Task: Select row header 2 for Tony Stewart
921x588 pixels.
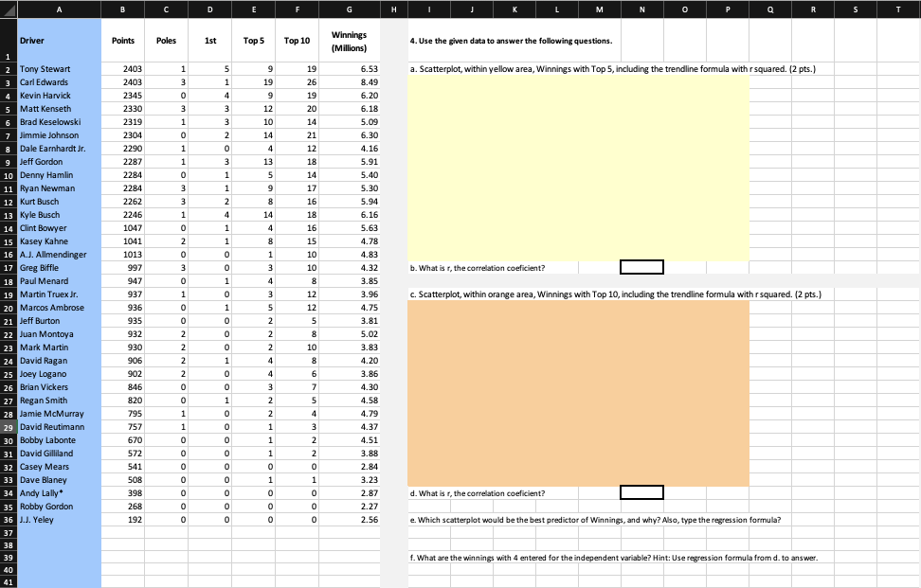Action: click(x=8, y=68)
